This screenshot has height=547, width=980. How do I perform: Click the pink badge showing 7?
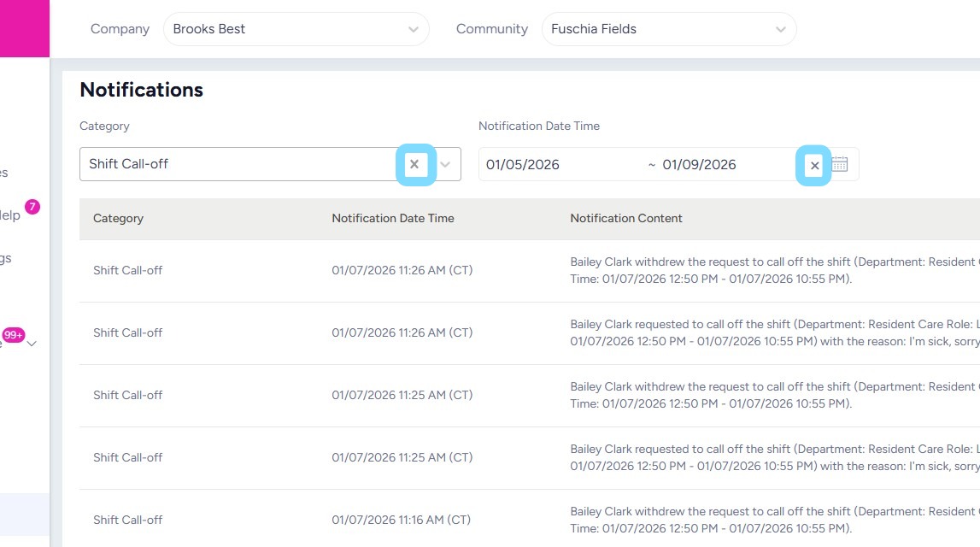click(32, 207)
